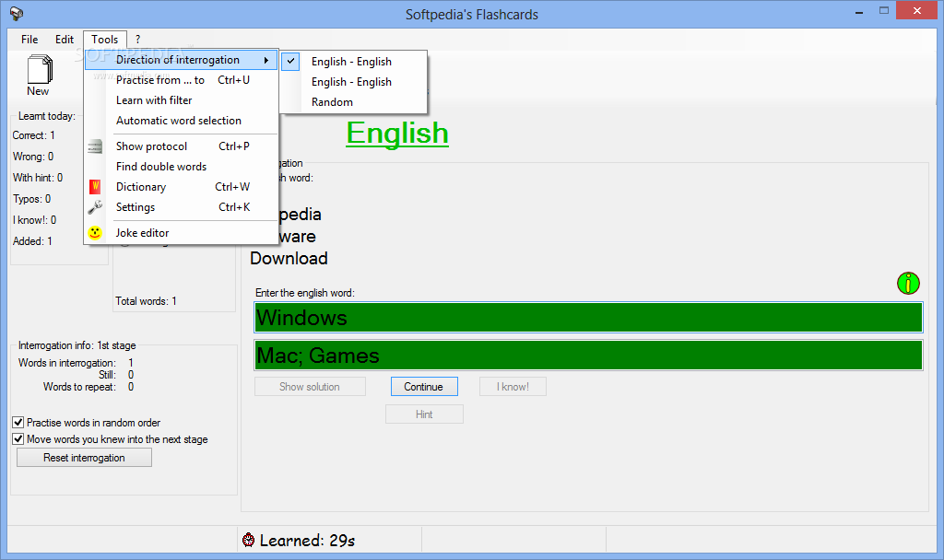Click the With hint: 0 statistic
Screen dimensions: 944x560
click(x=38, y=178)
